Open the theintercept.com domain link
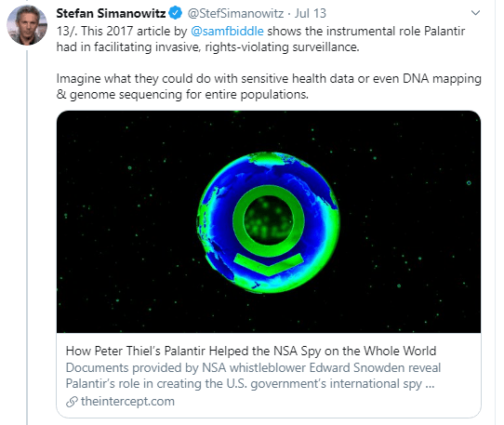Viewport: 504px width, 425px height. (x=127, y=401)
